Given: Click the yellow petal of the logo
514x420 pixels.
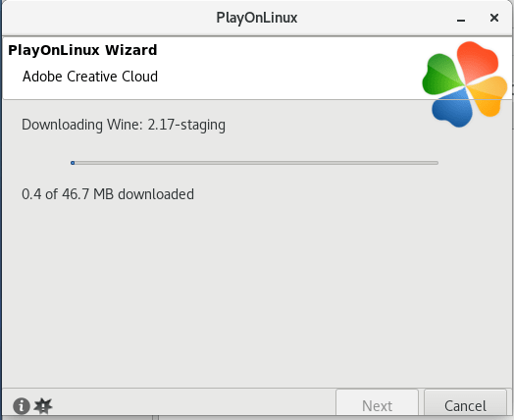Looking at the screenshot, I should (488, 96).
